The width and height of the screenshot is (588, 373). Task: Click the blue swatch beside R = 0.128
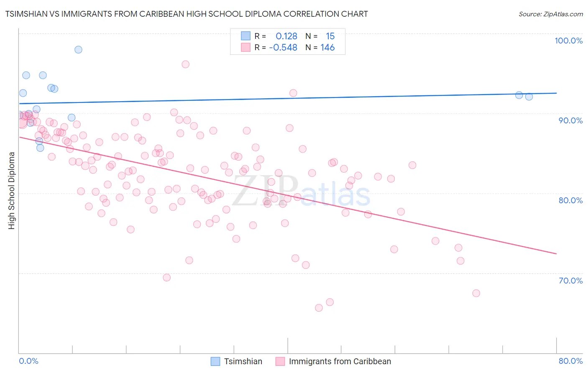point(245,36)
